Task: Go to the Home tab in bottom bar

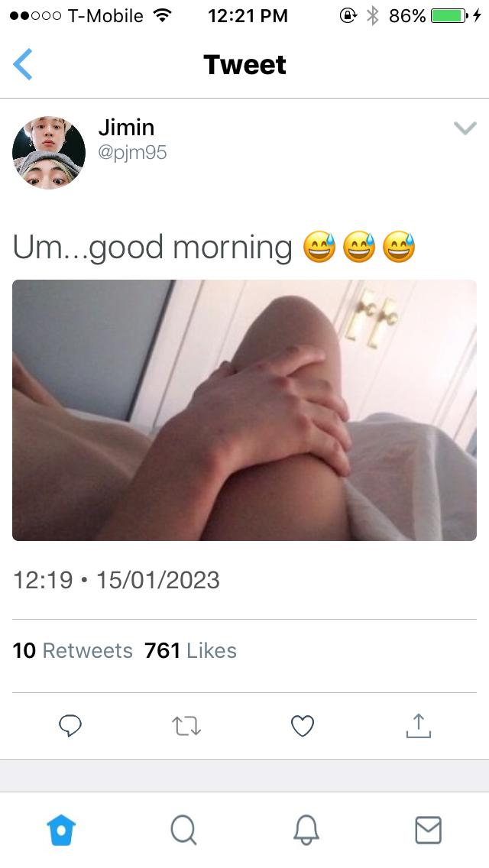Action: click(61, 831)
